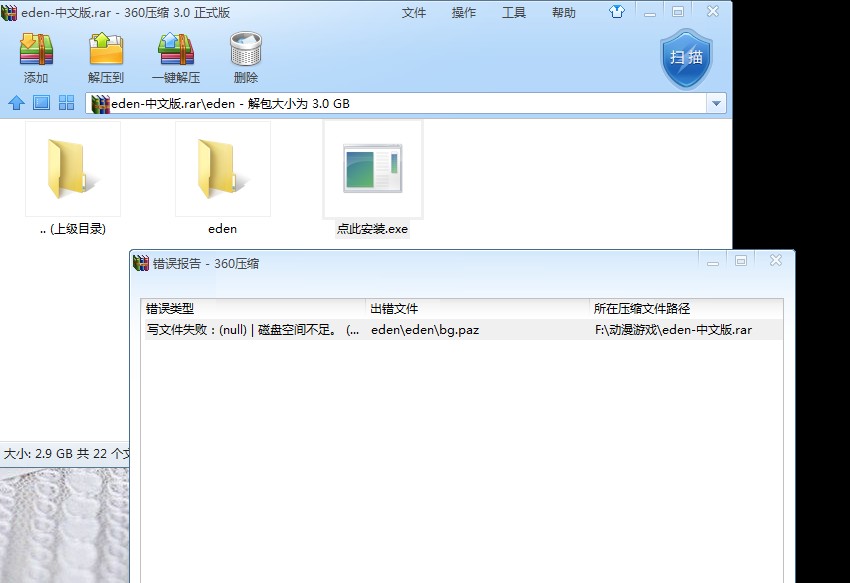Open the 操作 menu

tap(463, 12)
